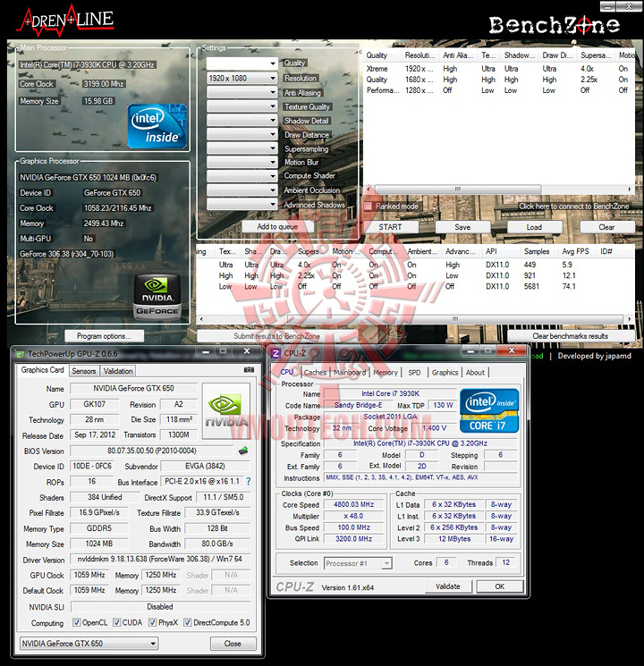Click the bus interface question mark icon
This screenshot has width=644, height=666.
tap(249, 481)
